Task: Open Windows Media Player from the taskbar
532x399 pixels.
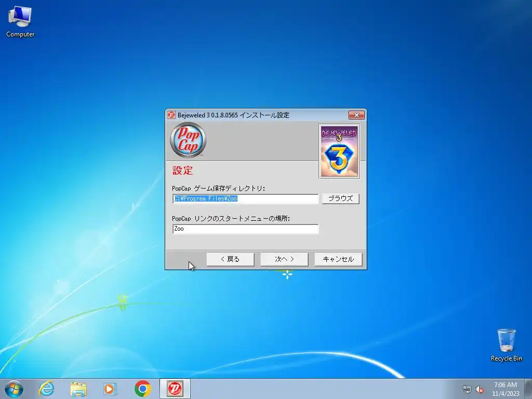Action: tap(110, 389)
